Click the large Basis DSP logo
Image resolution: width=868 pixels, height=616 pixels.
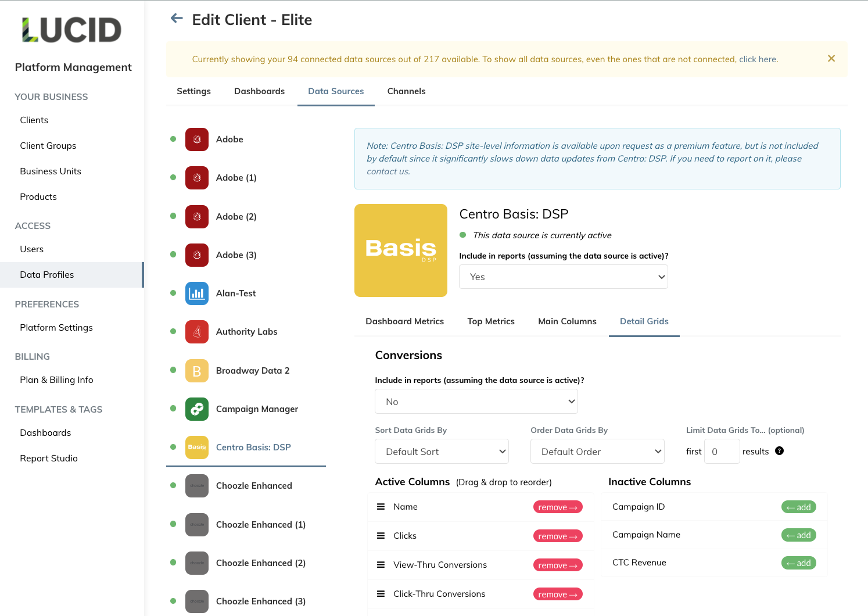401,250
